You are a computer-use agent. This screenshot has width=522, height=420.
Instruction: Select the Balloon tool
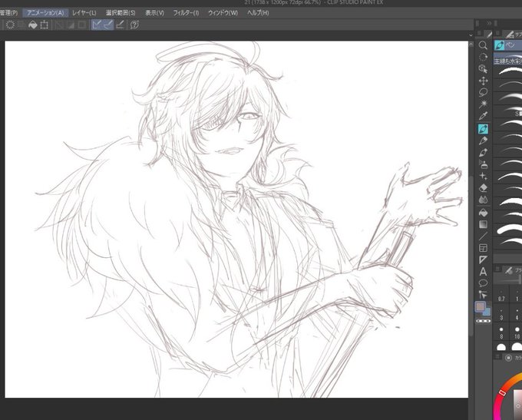[x=483, y=283]
